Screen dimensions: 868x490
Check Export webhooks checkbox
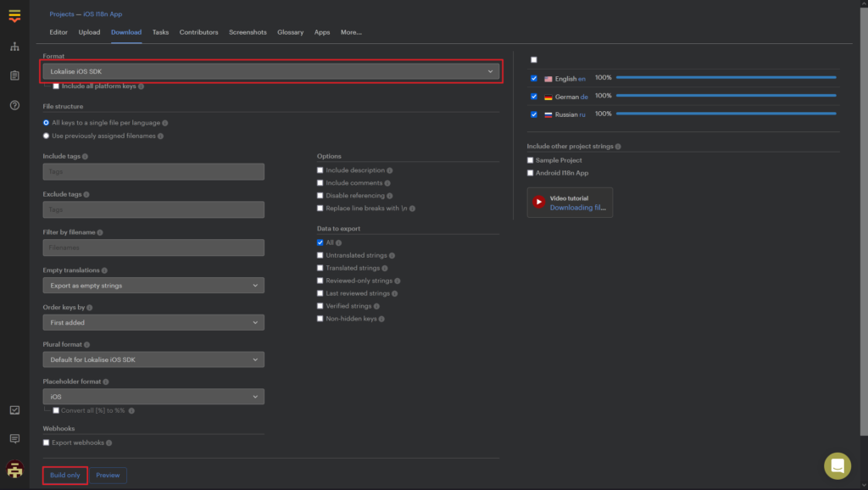(x=46, y=443)
